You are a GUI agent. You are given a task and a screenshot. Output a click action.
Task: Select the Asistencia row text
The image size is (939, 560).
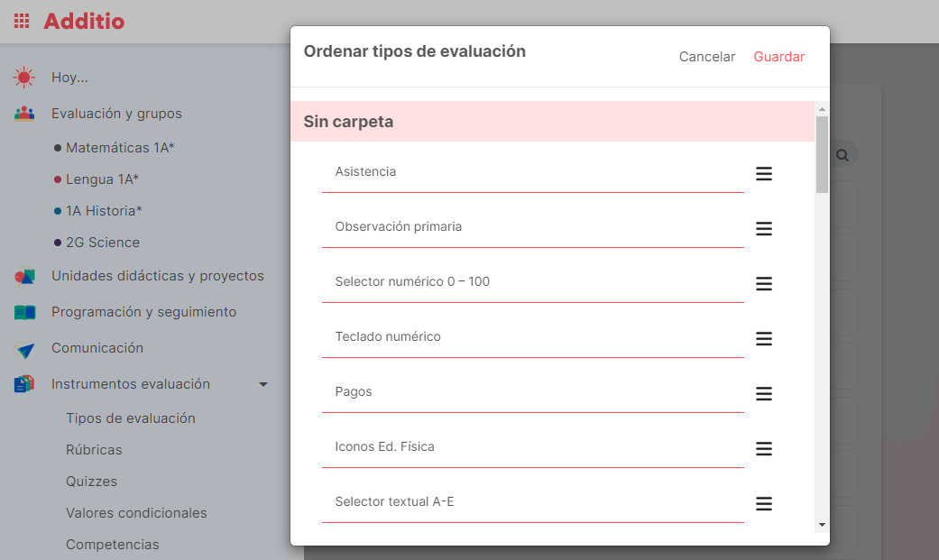pyautogui.click(x=365, y=171)
